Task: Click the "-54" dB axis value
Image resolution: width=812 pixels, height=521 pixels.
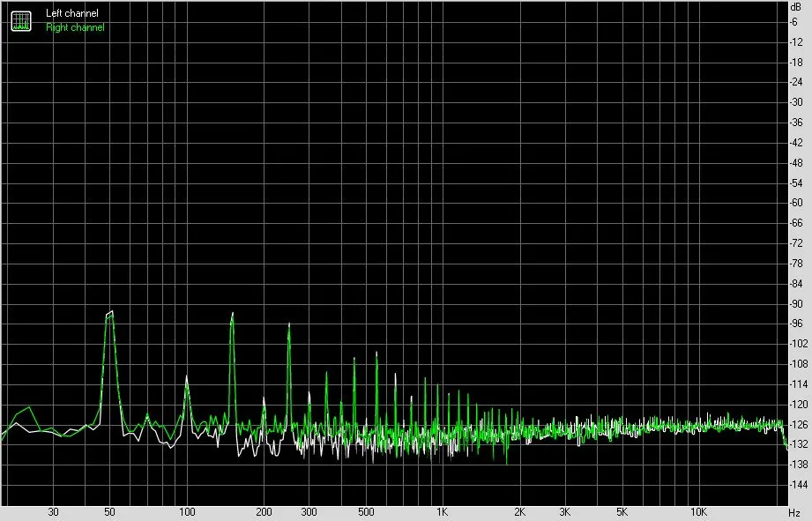Action: pyautogui.click(x=795, y=182)
